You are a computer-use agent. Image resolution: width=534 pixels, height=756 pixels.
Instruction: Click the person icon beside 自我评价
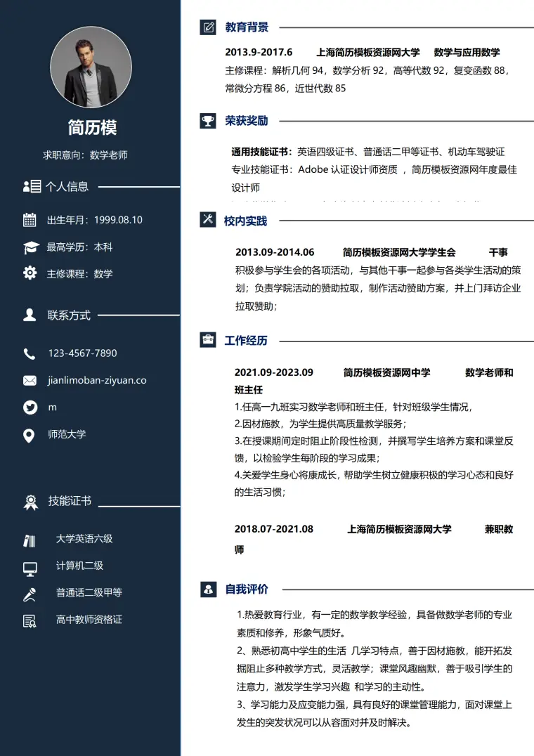[209, 589]
